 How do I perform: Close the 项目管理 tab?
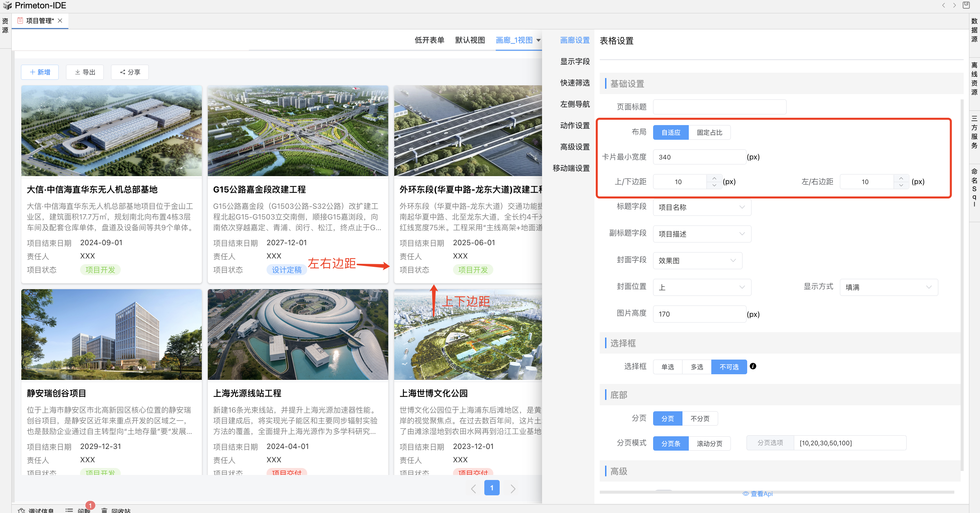[60, 21]
